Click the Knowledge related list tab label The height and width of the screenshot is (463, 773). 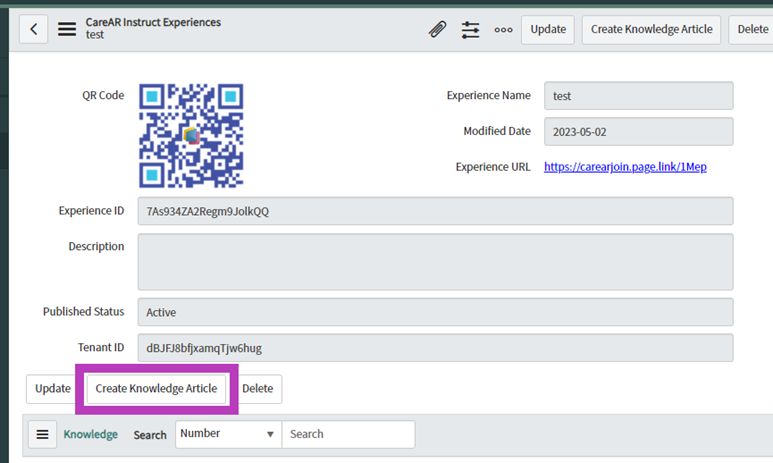click(x=91, y=434)
